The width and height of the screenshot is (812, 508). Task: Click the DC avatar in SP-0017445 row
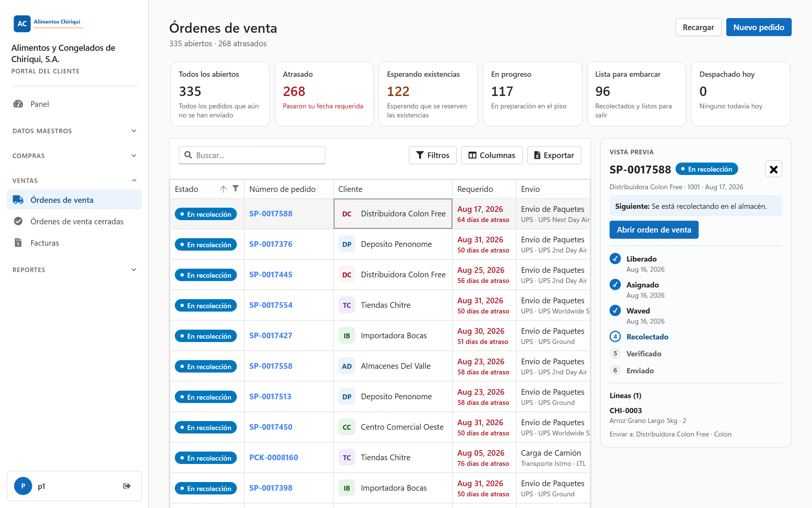click(347, 275)
